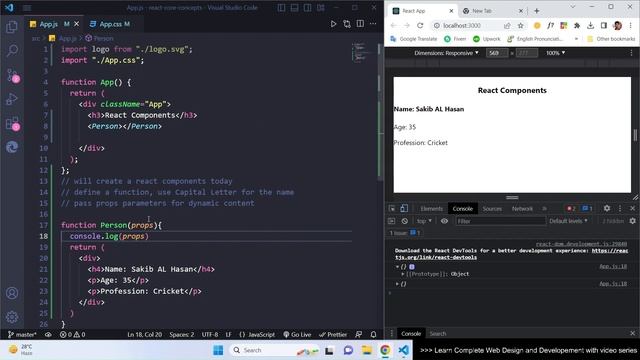Select the App.js editor tab
The width and height of the screenshot is (640, 360).
(x=49, y=24)
